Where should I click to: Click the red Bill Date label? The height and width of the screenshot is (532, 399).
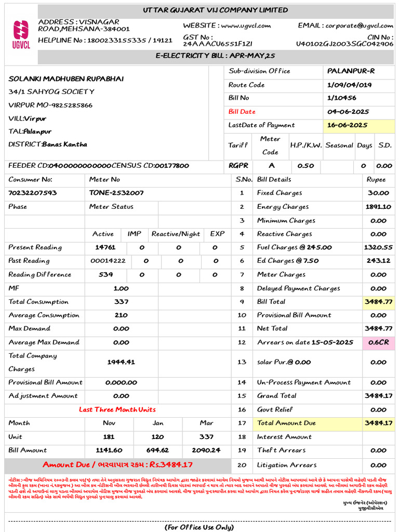coord(242,112)
